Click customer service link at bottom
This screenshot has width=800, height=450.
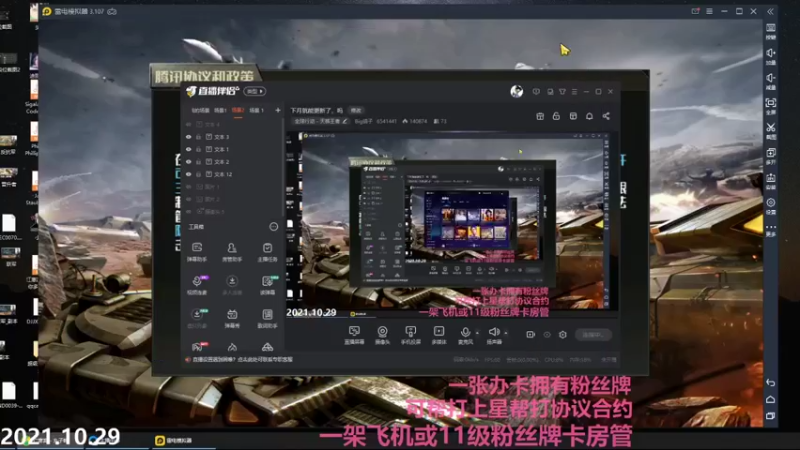243,360
